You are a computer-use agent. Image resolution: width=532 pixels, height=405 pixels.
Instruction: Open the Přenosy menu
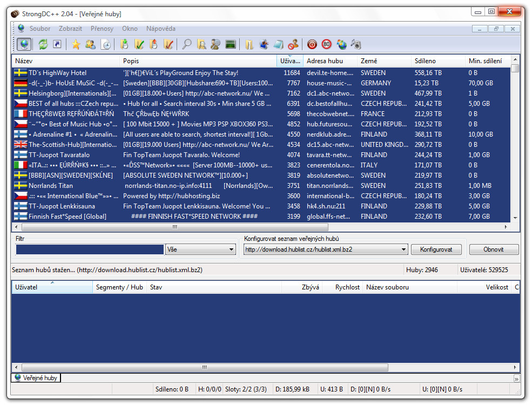102,29
